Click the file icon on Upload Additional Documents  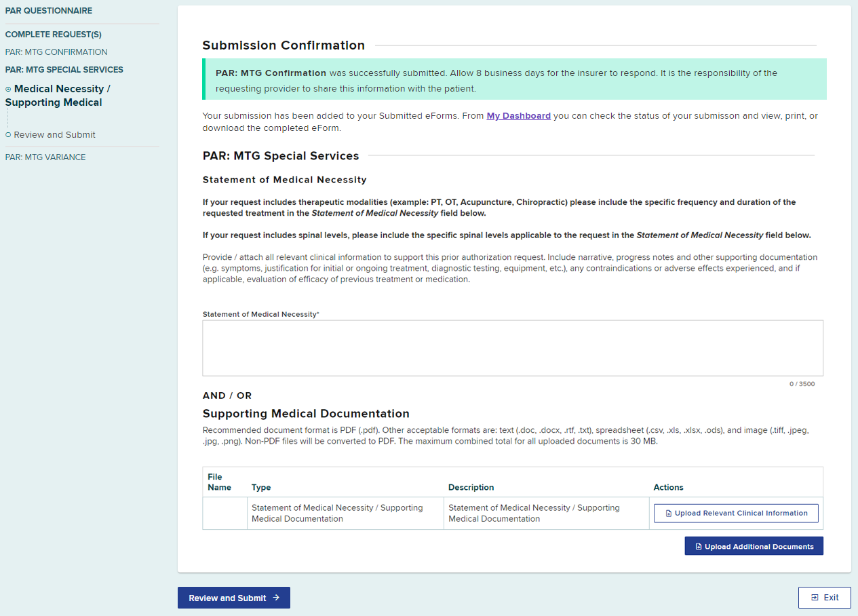coord(699,547)
